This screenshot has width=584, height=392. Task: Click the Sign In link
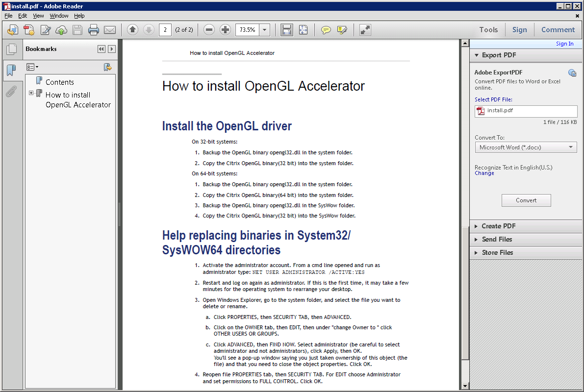coord(564,44)
